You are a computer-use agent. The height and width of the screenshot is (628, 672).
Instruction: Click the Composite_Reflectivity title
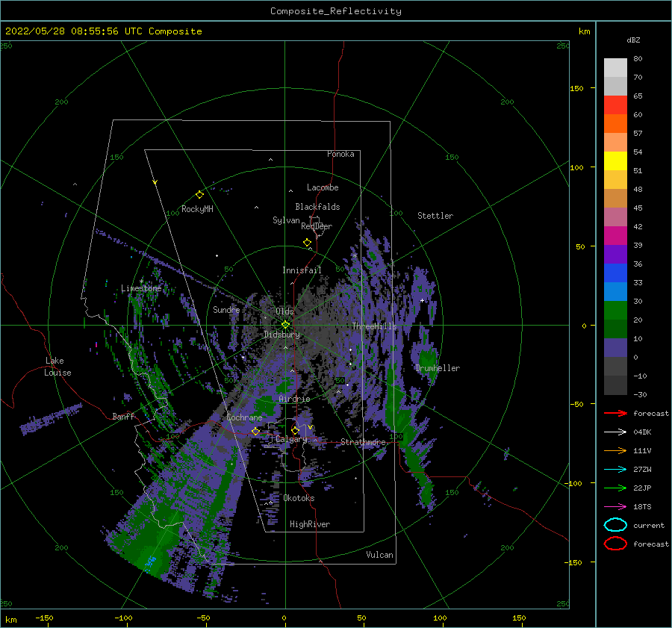click(x=336, y=11)
